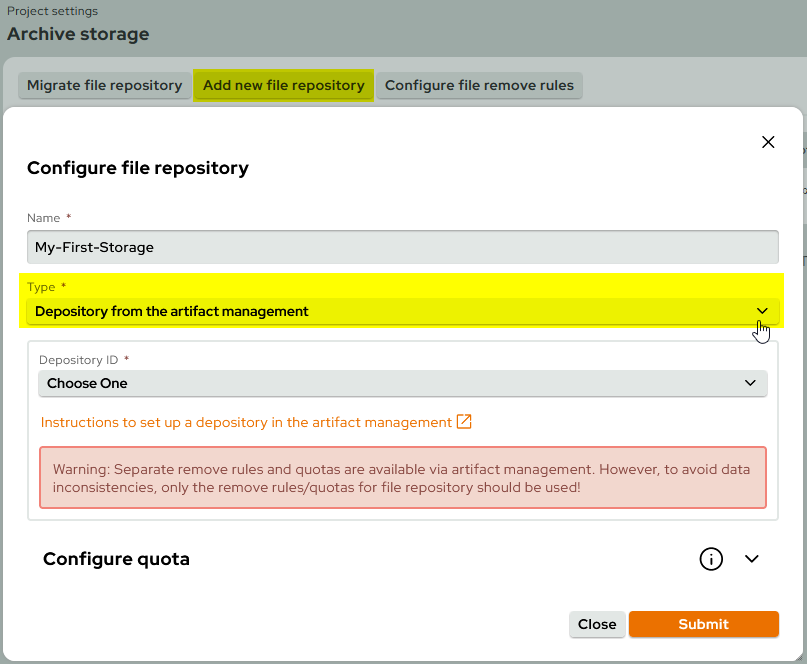Close the Configure file repository dialog
Screen dimensions: 807x664
pos(597,624)
